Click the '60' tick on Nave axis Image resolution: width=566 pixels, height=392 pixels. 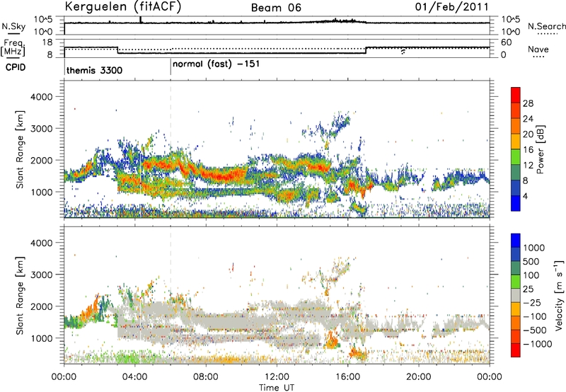pyautogui.click(x=506, y=42)
